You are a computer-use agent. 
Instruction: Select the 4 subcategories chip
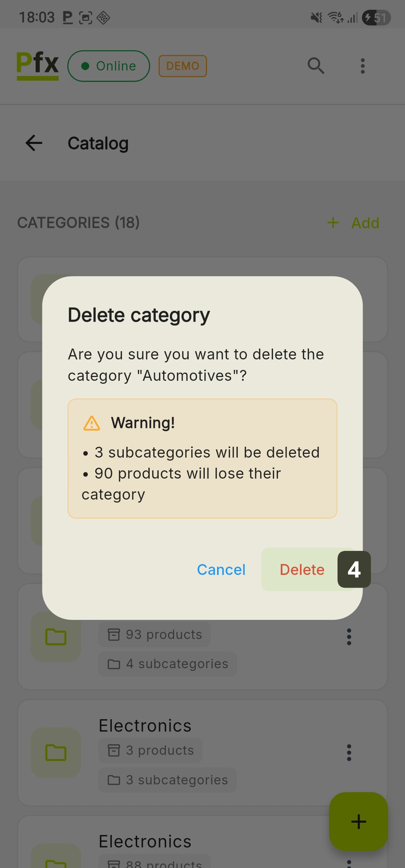(x=168, y=664)
